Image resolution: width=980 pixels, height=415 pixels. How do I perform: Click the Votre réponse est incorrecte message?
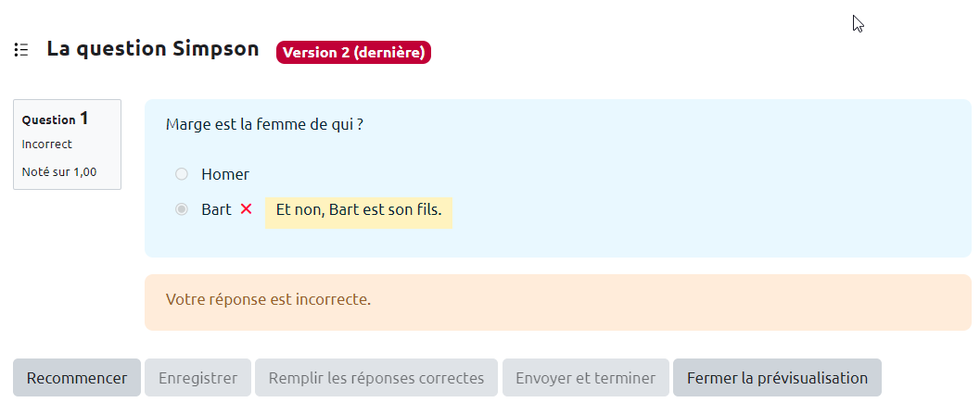[268, 300]
